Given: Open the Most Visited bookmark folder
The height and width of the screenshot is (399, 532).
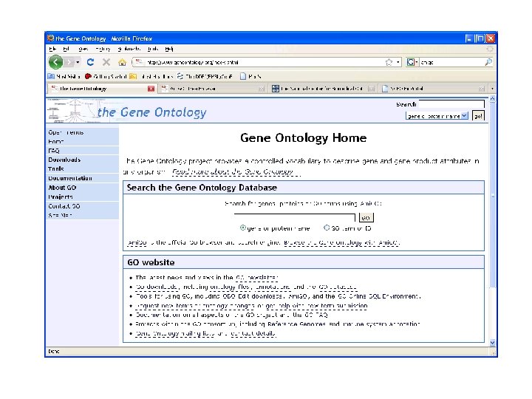Looking at the screenshot, I should tap(64, 76).
